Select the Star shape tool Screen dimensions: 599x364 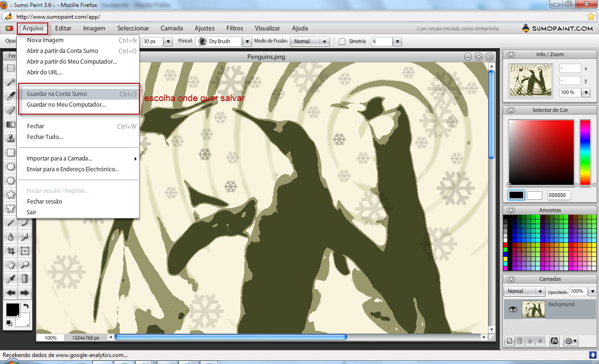10,195
